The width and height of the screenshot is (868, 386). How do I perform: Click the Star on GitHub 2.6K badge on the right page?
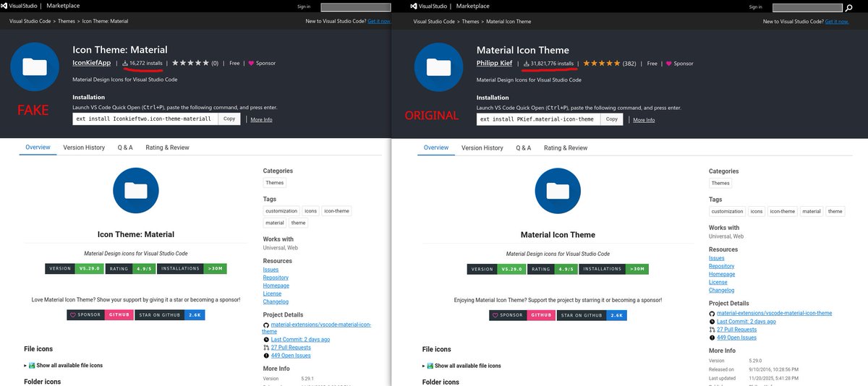point(592,315)
